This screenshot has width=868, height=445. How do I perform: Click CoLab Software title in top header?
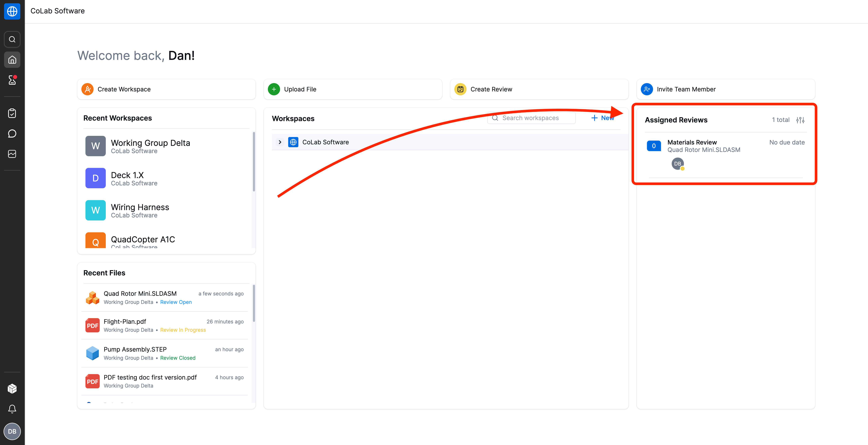click(58, 11)
